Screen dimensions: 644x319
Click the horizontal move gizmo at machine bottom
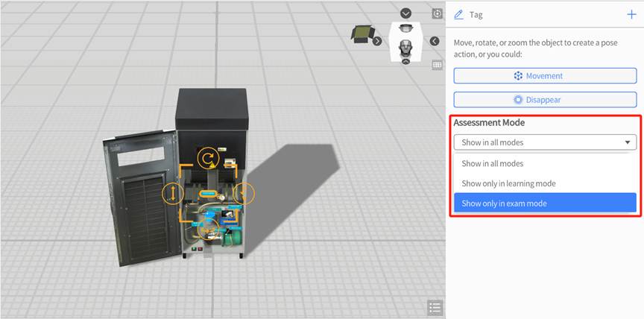pos(208,227)
